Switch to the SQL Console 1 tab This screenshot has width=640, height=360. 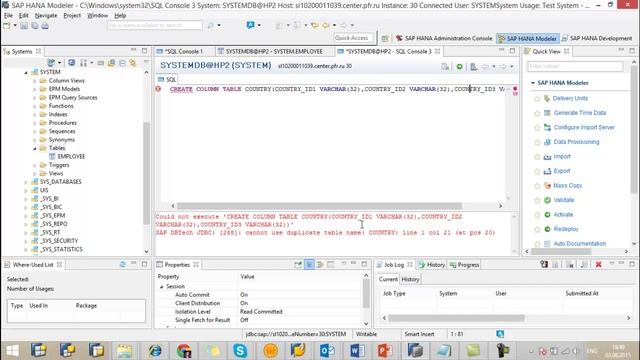tap(184, 51)
